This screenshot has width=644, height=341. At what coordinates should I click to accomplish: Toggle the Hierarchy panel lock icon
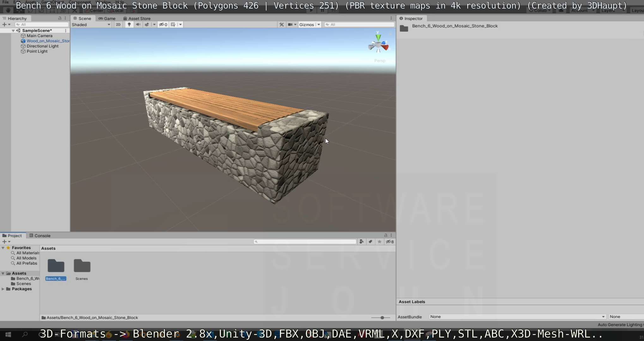(60, 18)
